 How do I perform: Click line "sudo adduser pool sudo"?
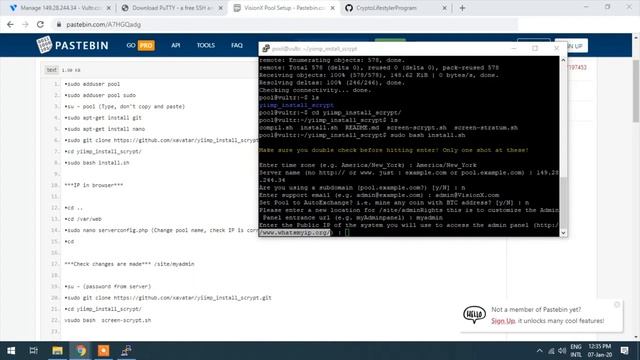pyautogui.click(x=100, y=95)
